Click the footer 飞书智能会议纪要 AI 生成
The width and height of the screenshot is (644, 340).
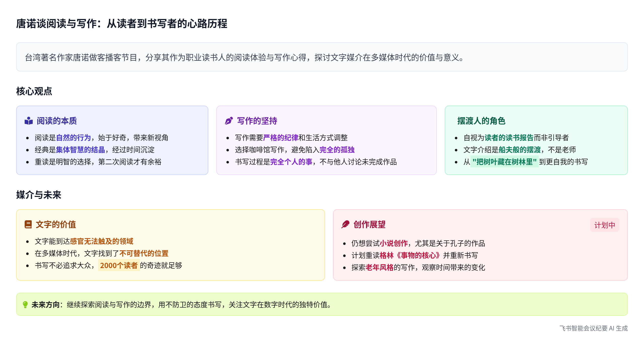(593, 328)
